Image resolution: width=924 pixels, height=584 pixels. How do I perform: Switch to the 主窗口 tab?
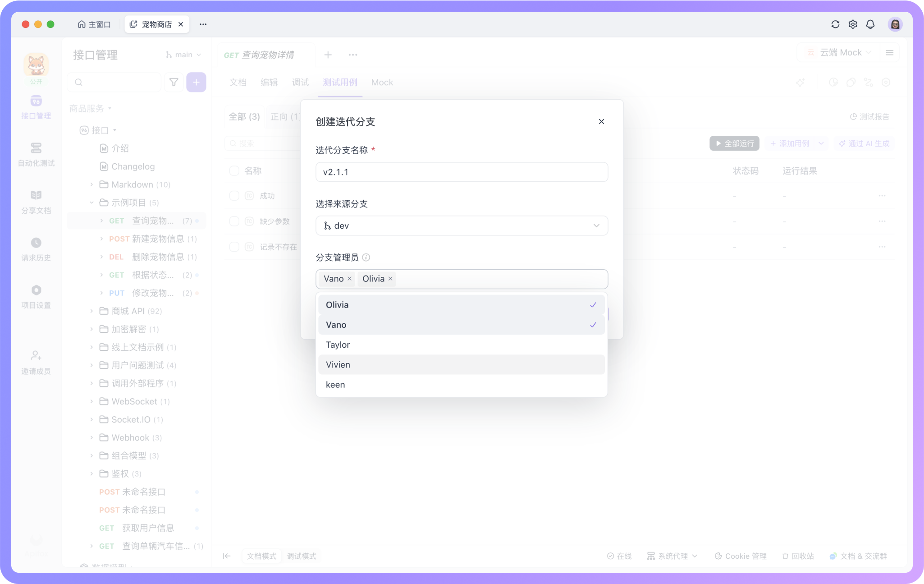tap(94, 24)
